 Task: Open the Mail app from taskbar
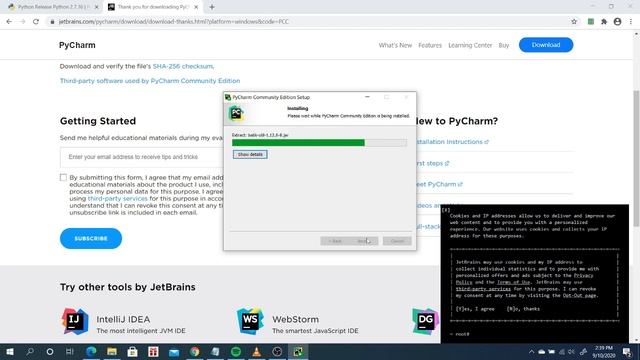tap(174, 351)
